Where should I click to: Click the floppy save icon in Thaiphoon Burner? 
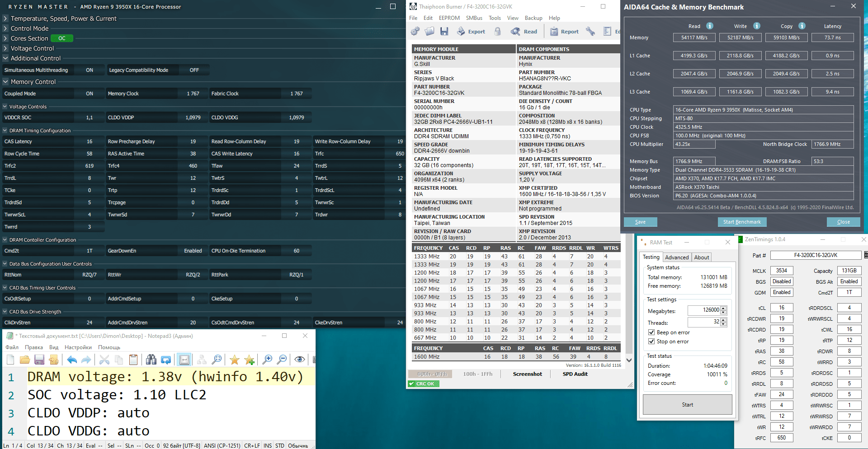[x=444, y=31]
